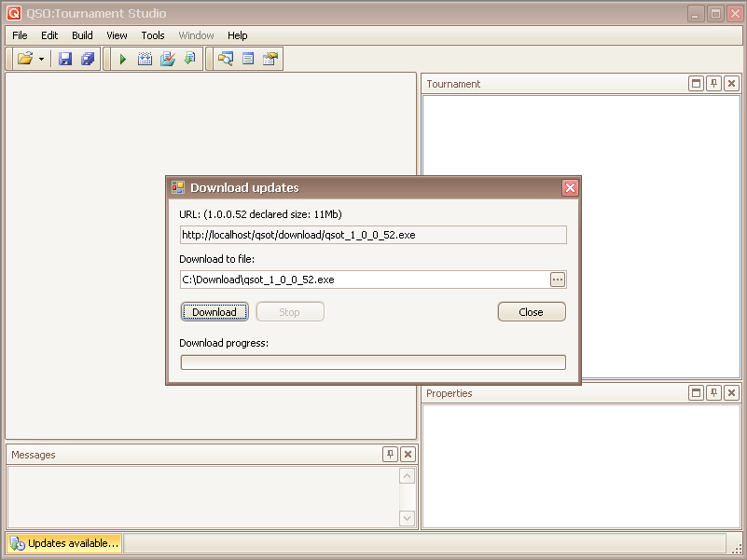Open the Build menu
The image size is (747, 560).
point(82,35)
